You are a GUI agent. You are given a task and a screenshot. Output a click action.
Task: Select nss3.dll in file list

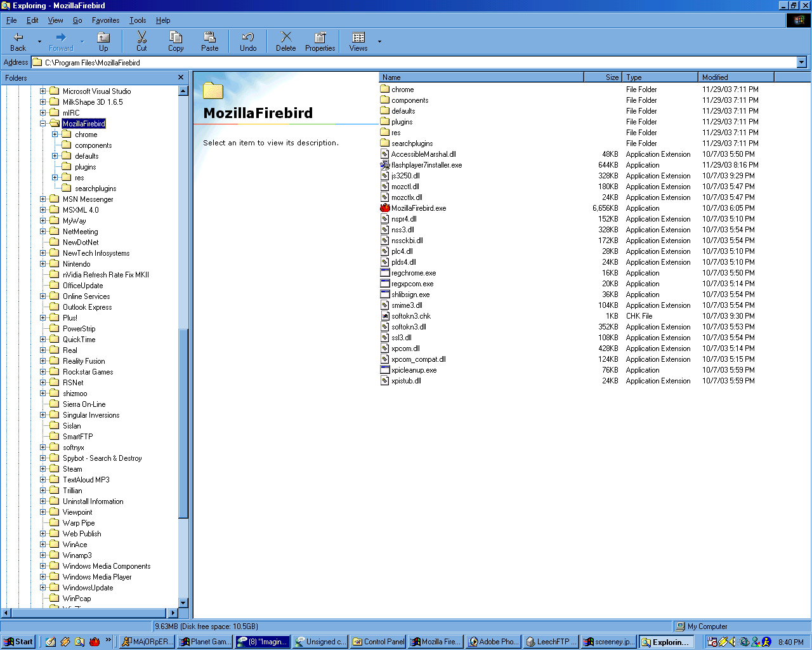click(x=397, y=230)
